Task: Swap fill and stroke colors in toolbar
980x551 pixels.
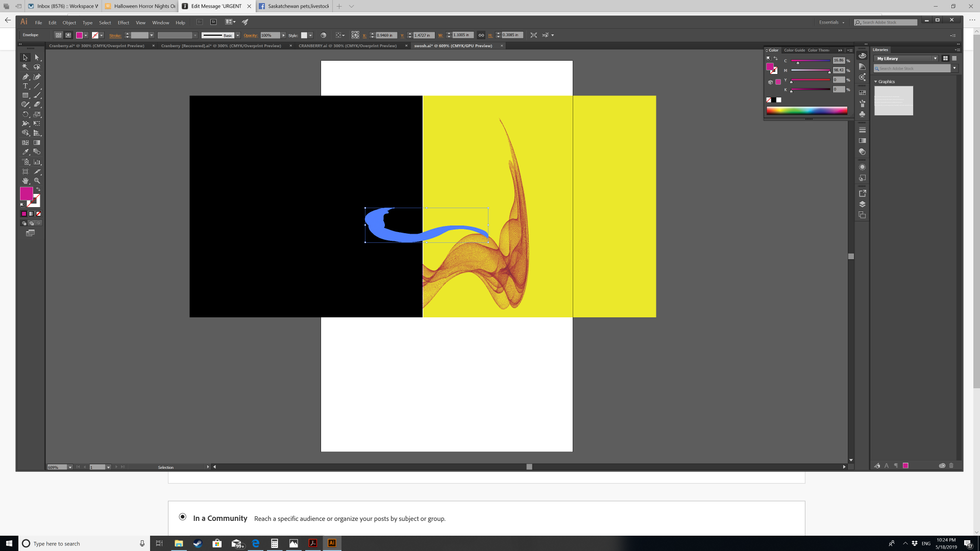Action: [x=38, y=189]
